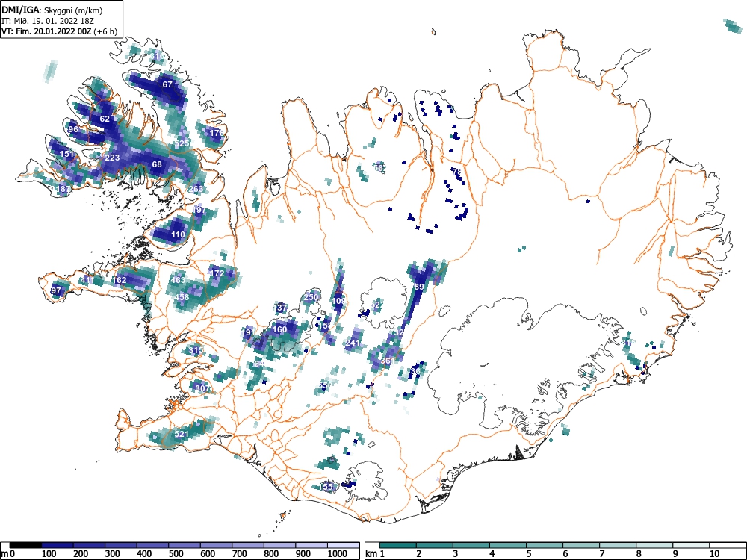Click the visibility value '96' on the map
The image size is (747, 560).
click(73, 129)
